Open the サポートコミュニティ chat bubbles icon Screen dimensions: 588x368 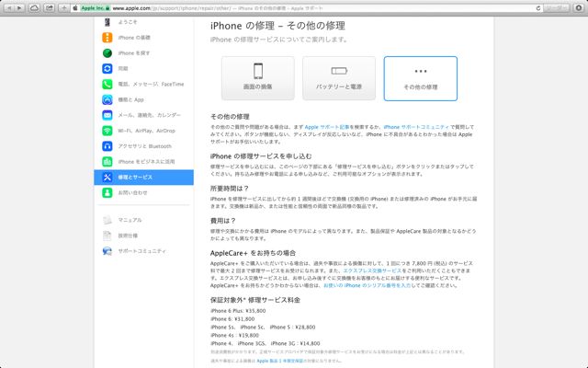click(x=107, y=251)
